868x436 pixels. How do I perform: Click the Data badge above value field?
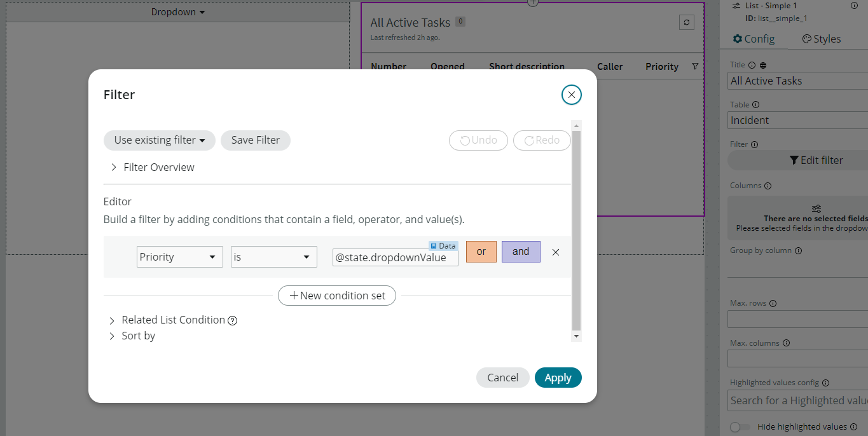pyautogui.click(x=443, y=246)
